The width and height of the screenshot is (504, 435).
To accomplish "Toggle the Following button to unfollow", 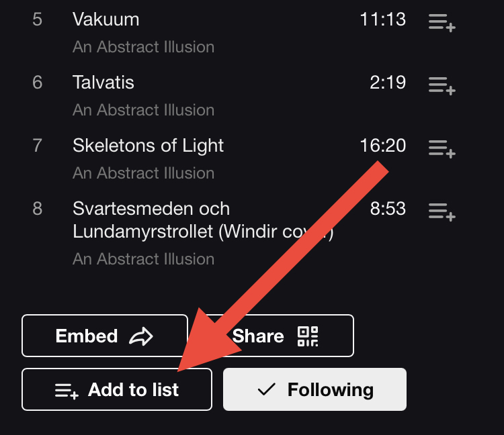I will pos(314,389).
